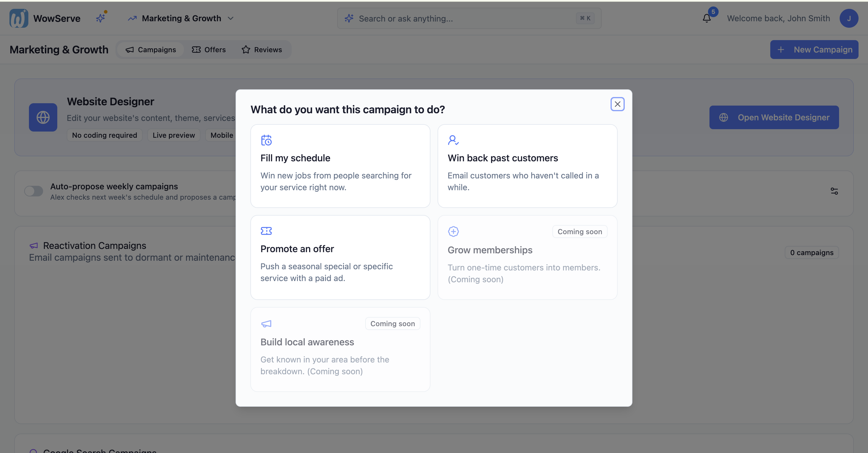Screen dimensions: 868x453
Task: Click the Coming soon badge on Build local awareness
Action: tap(393, 324)
